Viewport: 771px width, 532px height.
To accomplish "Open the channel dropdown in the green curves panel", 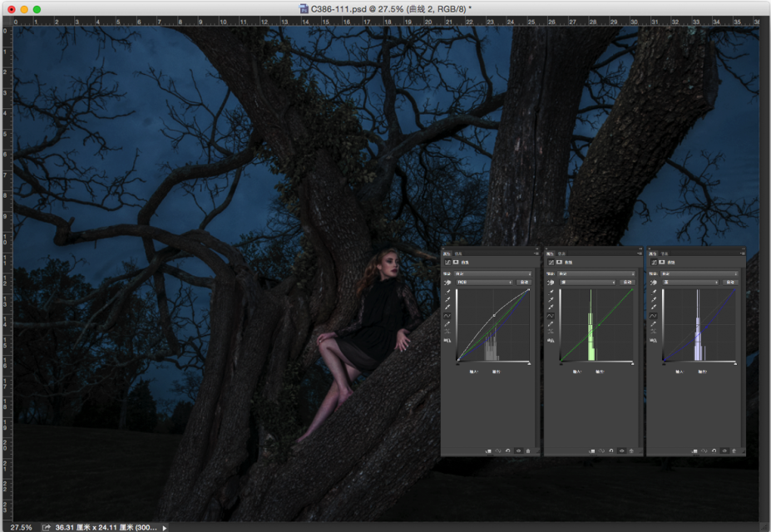I will (x=588, y=283).
